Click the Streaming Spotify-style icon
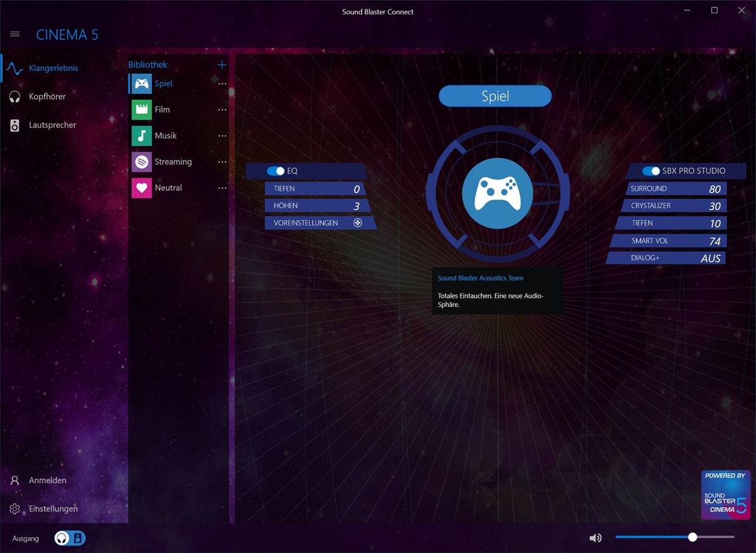This screenshot has height=553, width=756. click(142, 162)
